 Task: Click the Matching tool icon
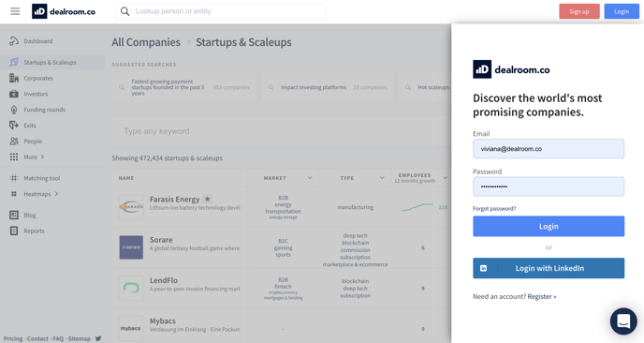[14, 178]
